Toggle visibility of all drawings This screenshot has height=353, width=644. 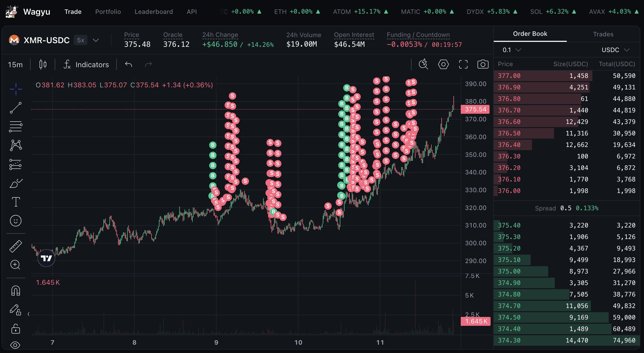(15, 345)
